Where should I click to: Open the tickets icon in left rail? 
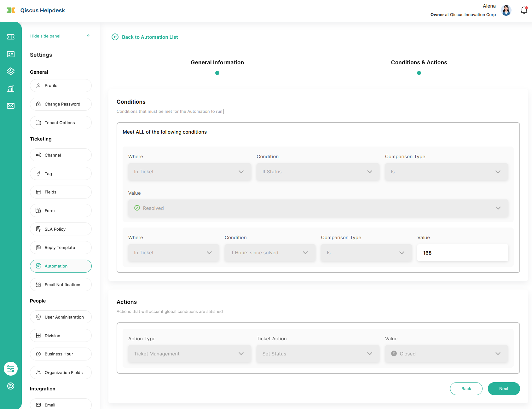pos(11,37)
